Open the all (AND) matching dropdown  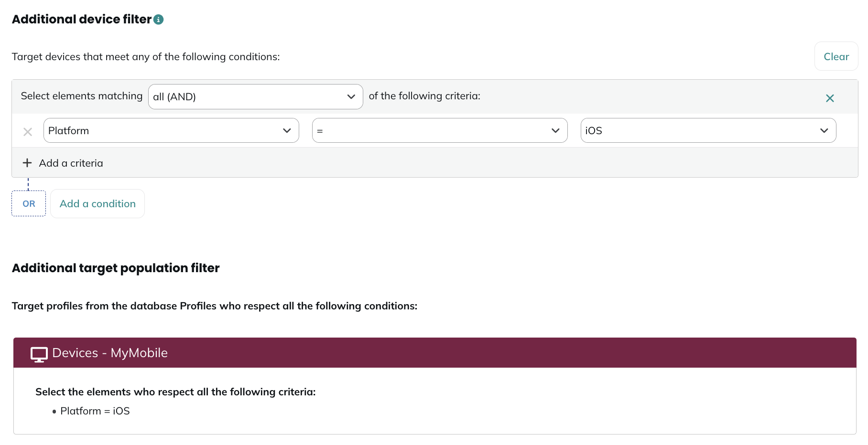point(255,96)
